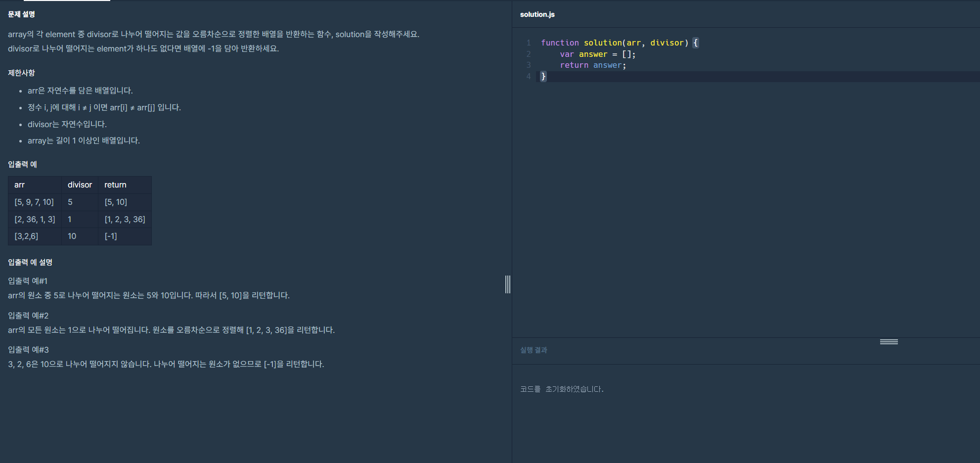Click the '실행 결과' panel label

(534, 350)
